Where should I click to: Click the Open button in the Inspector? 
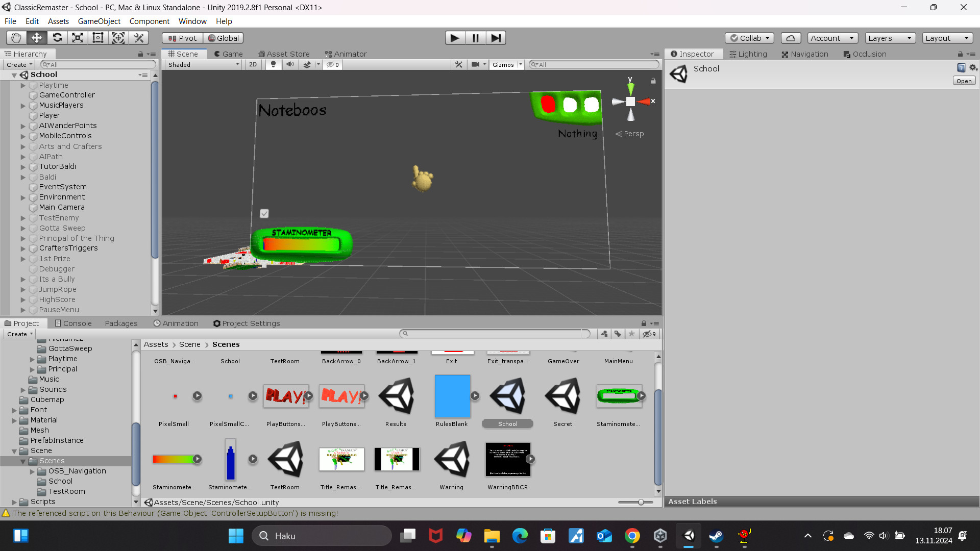tap(963, 81)
